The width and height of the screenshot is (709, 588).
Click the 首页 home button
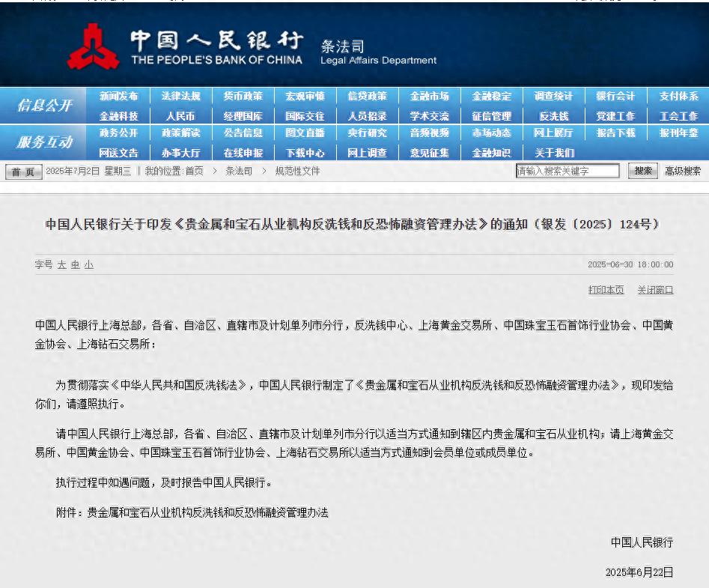pos(24,172)
